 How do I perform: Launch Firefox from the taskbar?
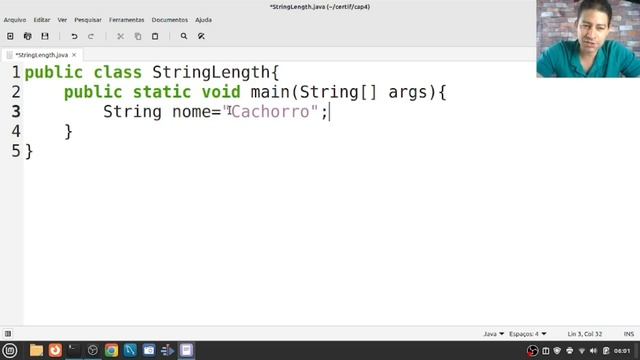pyautogui.click(x=56, y=350)
